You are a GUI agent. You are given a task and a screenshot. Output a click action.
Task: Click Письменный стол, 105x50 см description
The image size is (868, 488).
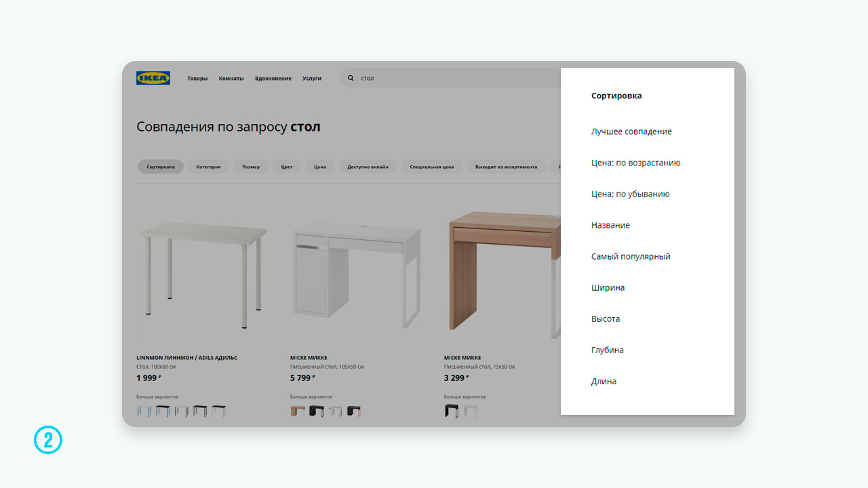tap(327, 367)
